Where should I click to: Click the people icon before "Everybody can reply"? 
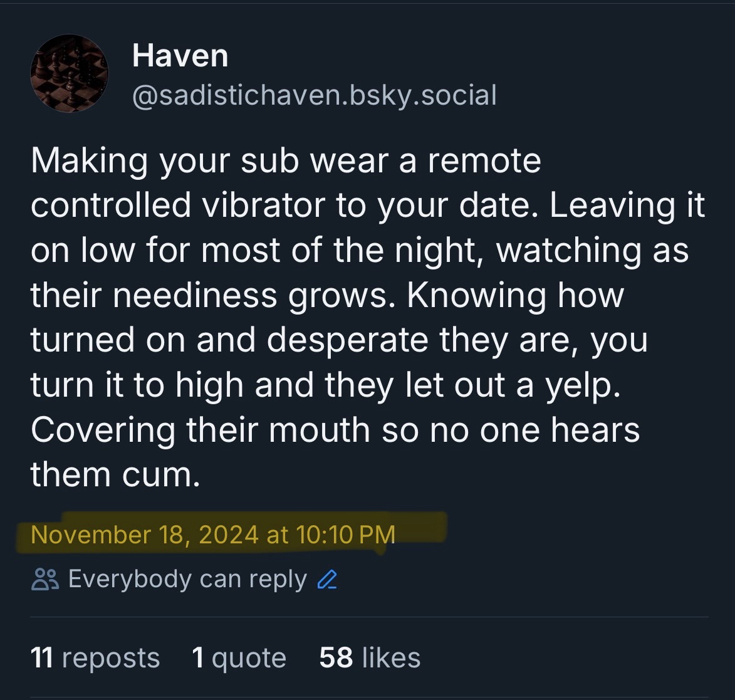coord(44,580)
